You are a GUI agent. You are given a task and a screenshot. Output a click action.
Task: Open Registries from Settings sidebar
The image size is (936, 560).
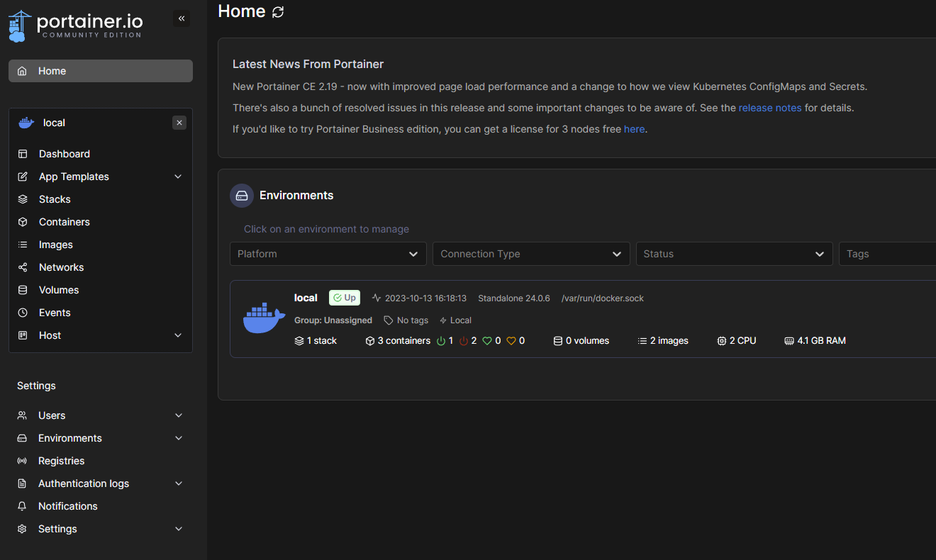pyautogui.click(x=61, y=461)
